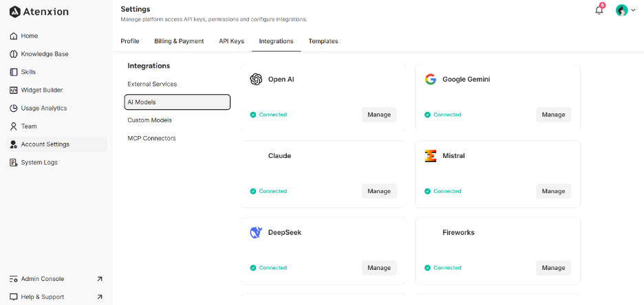Screen dimensions: 644x305
Task: Click the Widget Builder code icon
Action: 14,90
